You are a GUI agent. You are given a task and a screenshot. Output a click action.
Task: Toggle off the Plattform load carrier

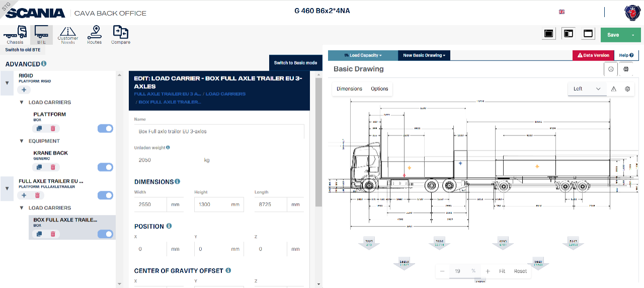105,128
